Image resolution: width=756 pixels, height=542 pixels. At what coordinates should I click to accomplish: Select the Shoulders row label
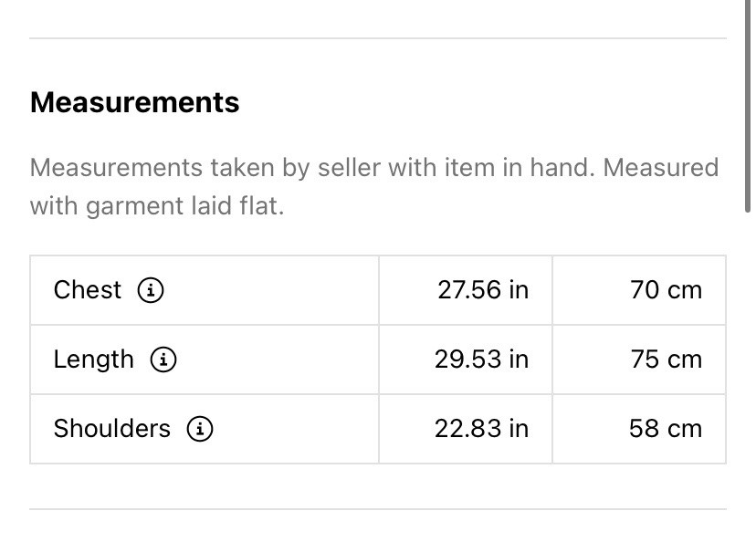pyautogui.click(x=111, y=429)
